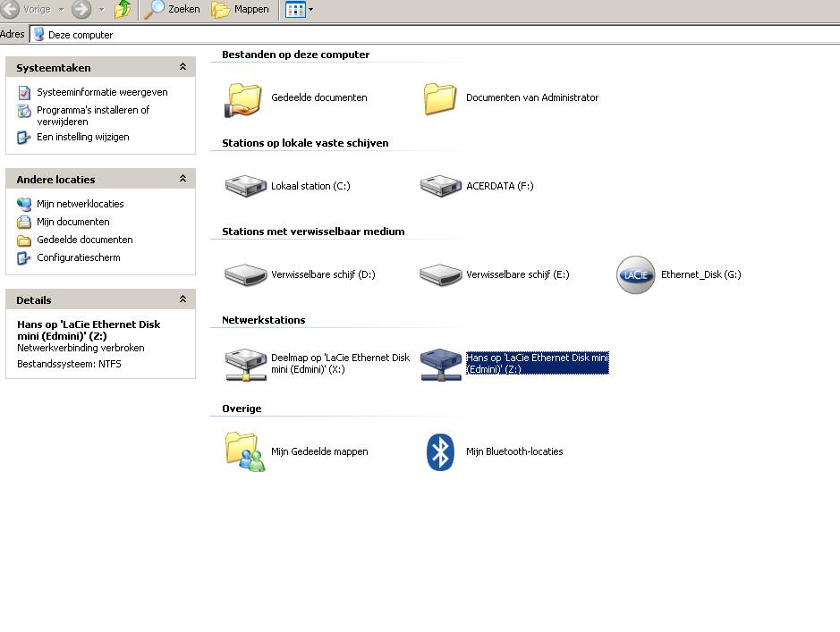
Task: Click the Mijn documenten sidebar icon
Action: pyautogui.click(x=24, y=222)
